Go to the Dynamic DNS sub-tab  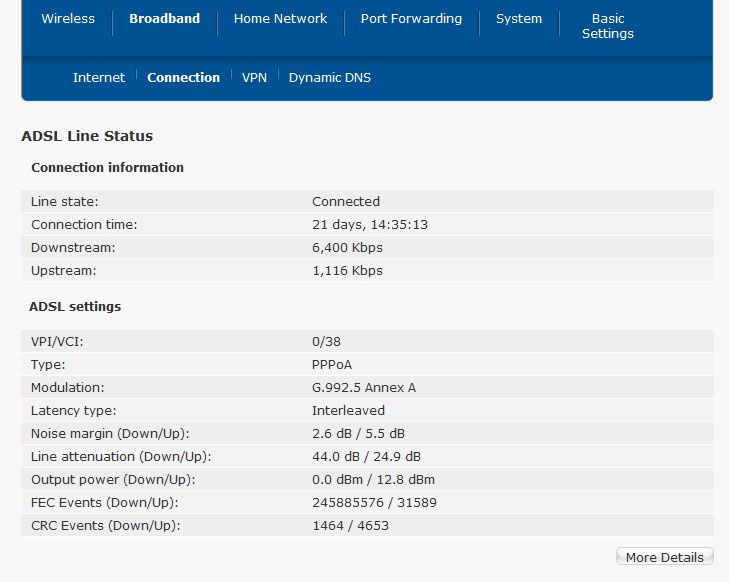point(330,77)
